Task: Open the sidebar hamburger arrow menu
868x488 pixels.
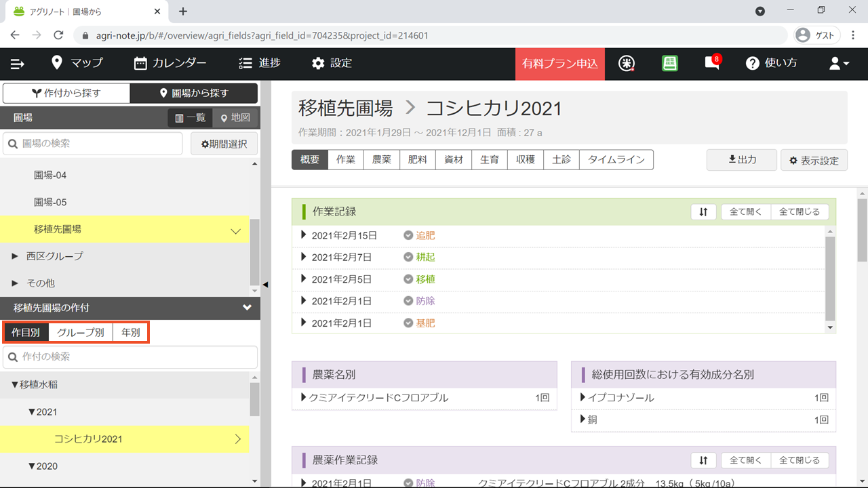Action: [18, 64]
